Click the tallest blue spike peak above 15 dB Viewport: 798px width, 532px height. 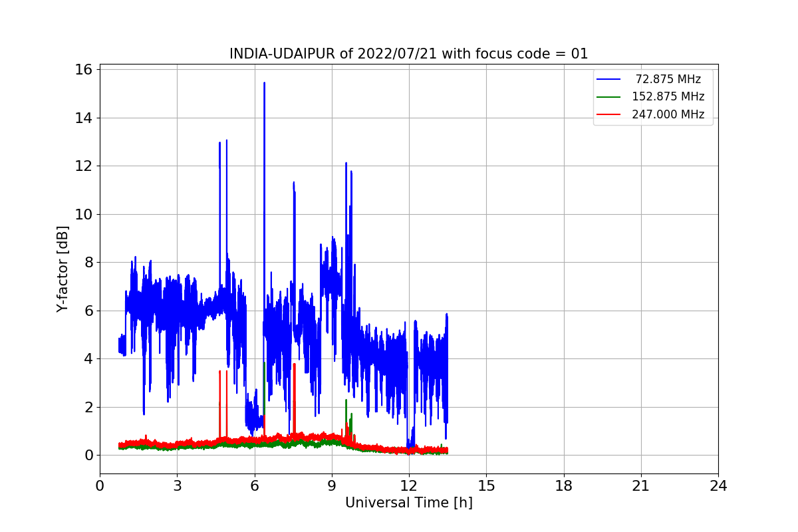click(264, 84)
